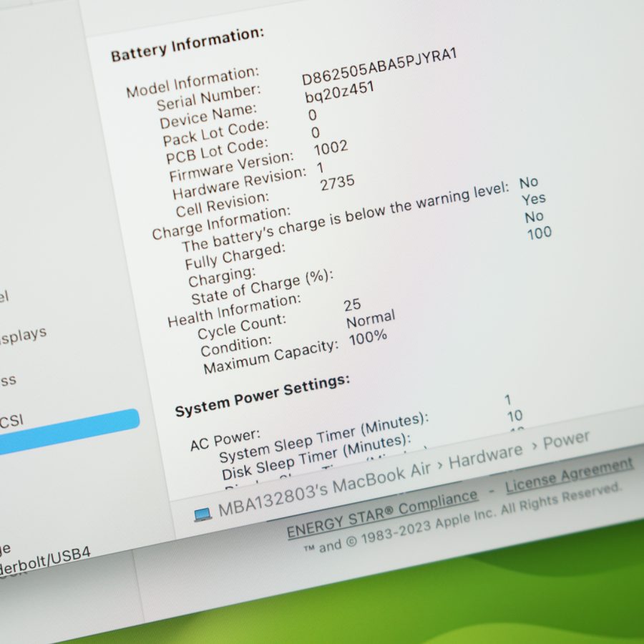Click the PCB Lot Code value 0
Viewport: 644px width, 644px height.
[315, 133]
